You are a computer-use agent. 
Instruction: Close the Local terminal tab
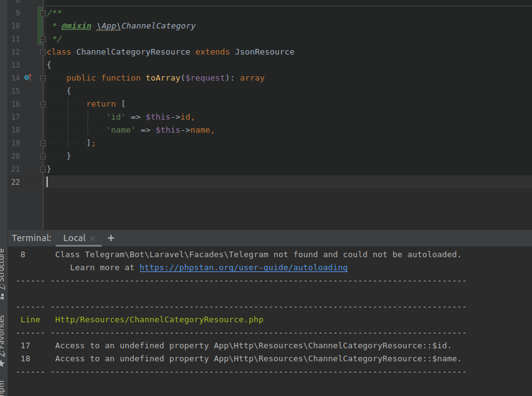(x=92, y=239)
